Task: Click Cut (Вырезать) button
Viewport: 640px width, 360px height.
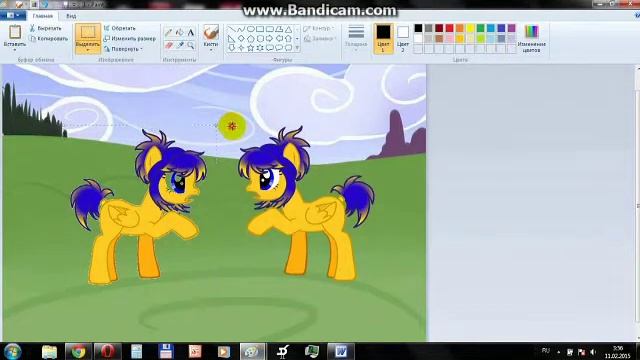Action: click(x=46, y=28)
